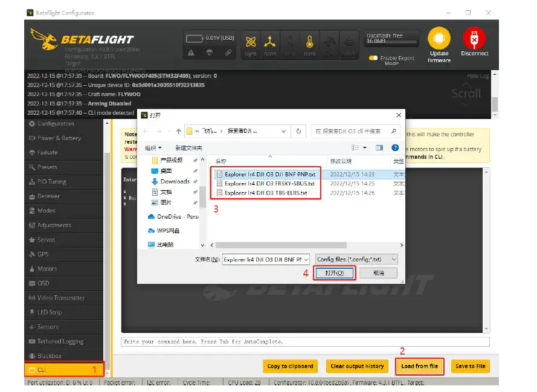Open the Modes tab
Image resolution: width=537 pixels, height=392 pixels.
pos(63,211)
